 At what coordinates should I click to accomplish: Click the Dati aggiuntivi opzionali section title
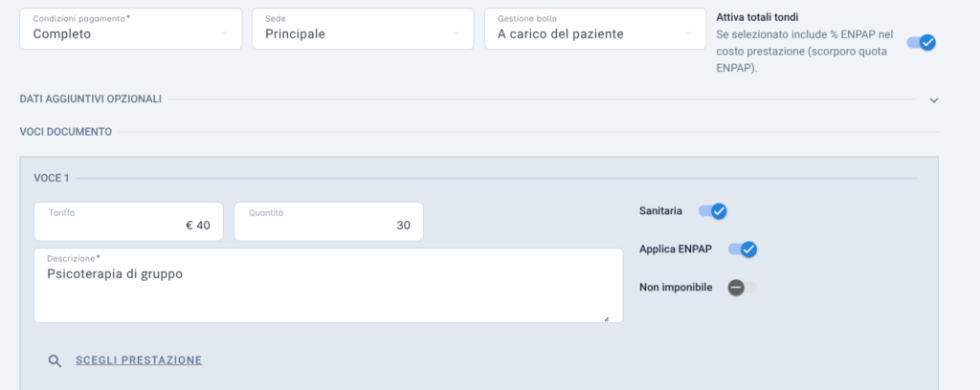tap(91, 99)
